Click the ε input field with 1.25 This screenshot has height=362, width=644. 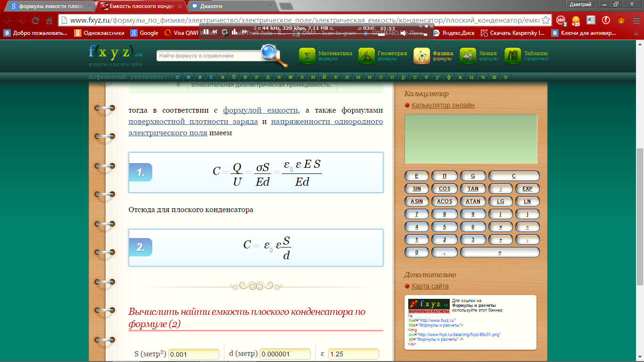354,354
